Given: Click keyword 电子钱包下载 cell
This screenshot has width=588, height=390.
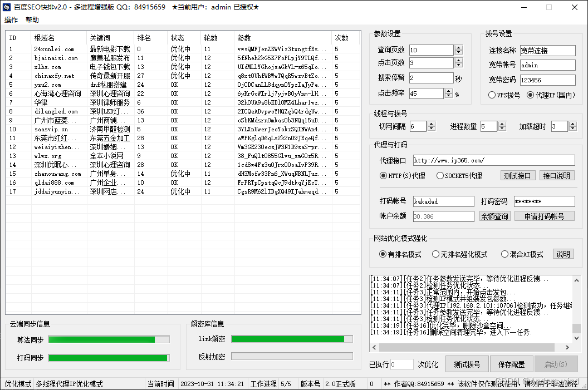Looking at the screenshot, I should point(110,67).
